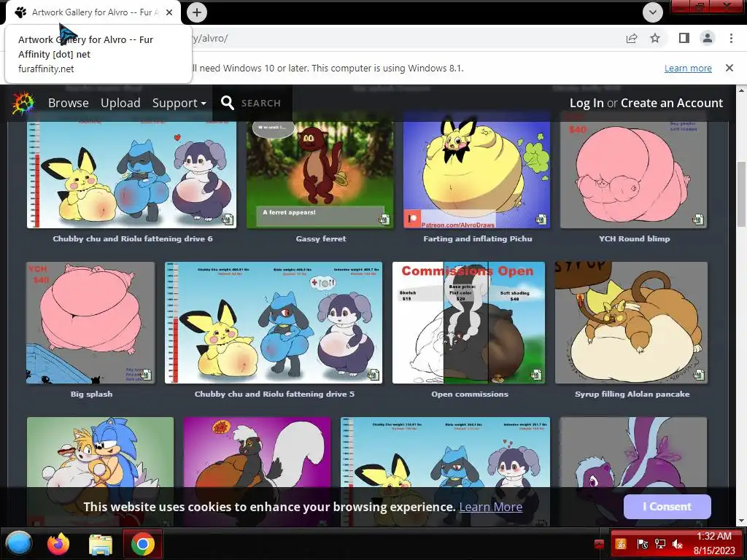Open the Upload page
Viewport: 747px width, 560px height.
(x=120, y=103)
